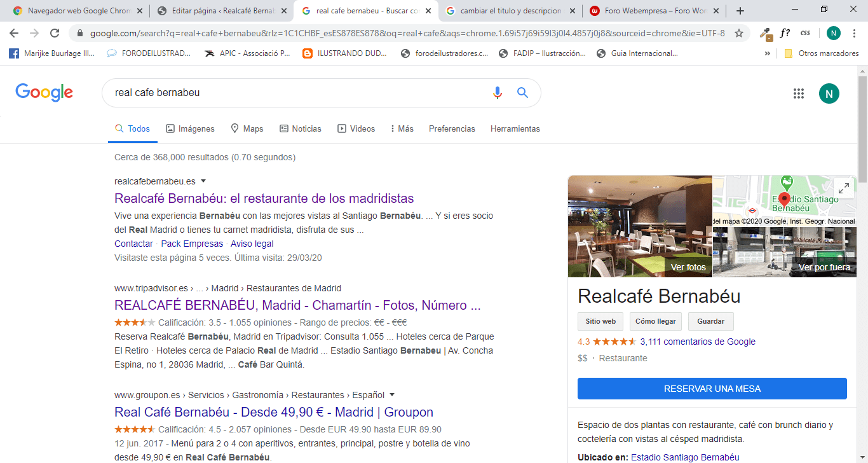This screenshot has width=868, height=463.
Task: Open the Otros marcadores folder
Action: (821, 53)
